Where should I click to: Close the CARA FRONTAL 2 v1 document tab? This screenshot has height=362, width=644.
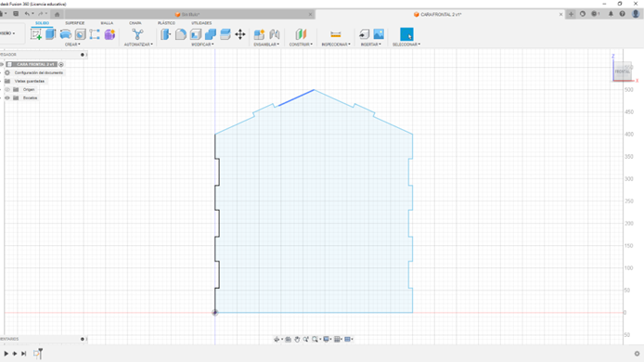[560, 14]
